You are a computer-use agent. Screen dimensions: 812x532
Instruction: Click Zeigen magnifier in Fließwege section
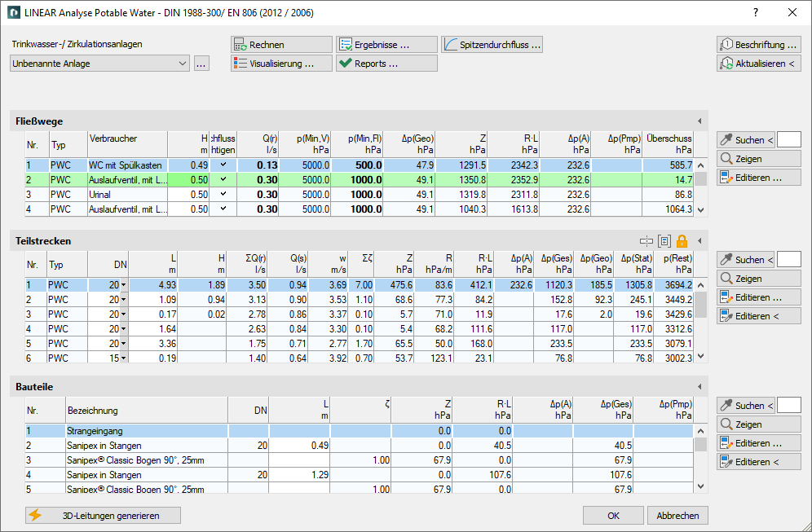point(759,158)
